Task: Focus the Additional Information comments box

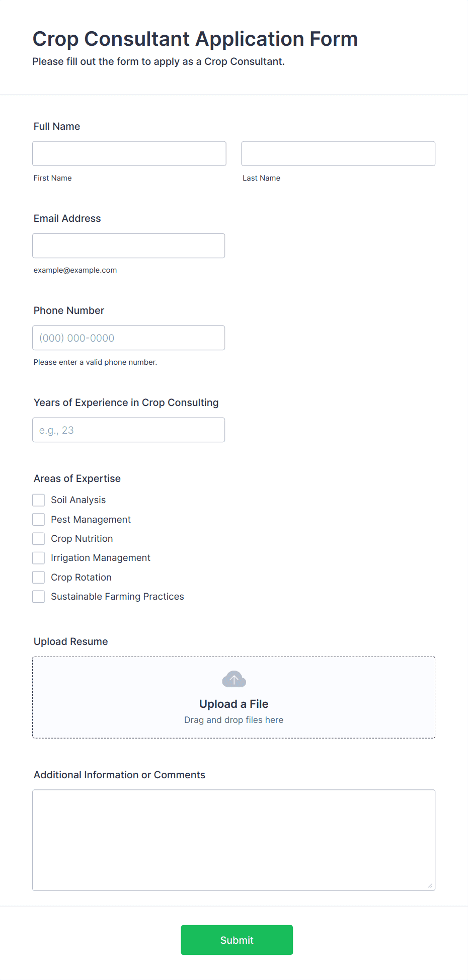Action: [x=234, y=840]
